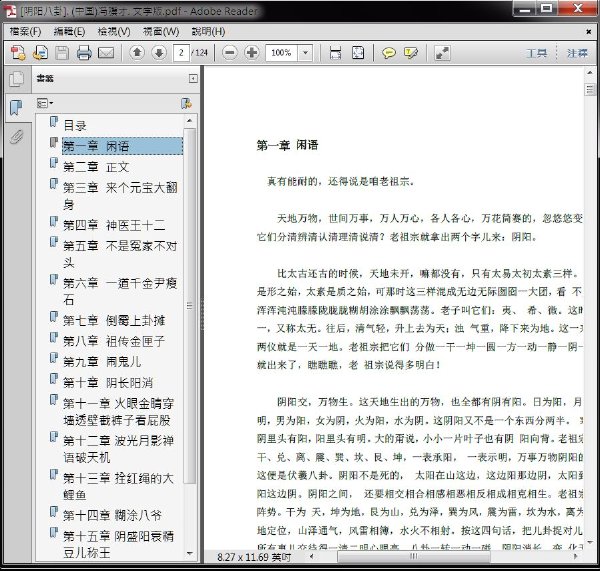Click the page number input field
The height and width of the screenshot is (571, 600).
[x=181, y=52]
